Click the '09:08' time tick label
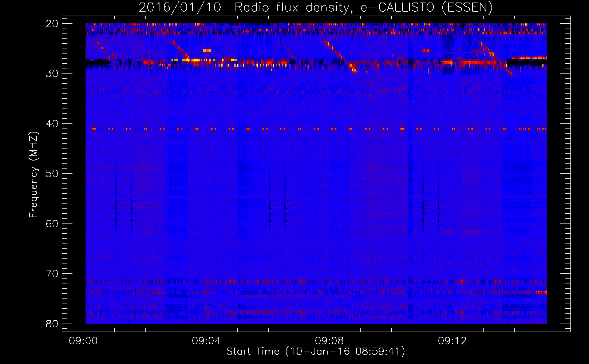 pos(329,341)
